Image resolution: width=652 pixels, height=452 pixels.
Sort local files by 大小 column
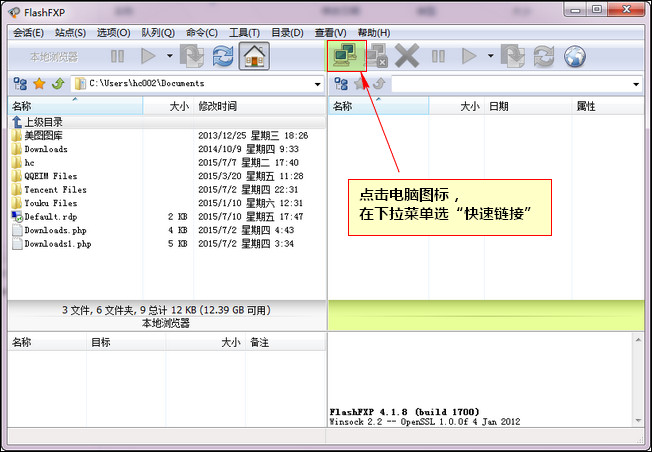click(168, 106)
